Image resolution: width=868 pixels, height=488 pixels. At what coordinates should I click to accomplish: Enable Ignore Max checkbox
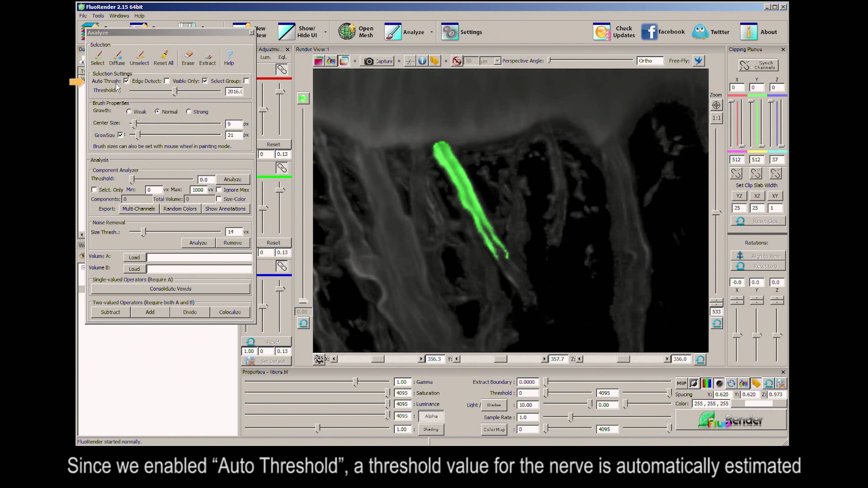[x=219, y=190]
